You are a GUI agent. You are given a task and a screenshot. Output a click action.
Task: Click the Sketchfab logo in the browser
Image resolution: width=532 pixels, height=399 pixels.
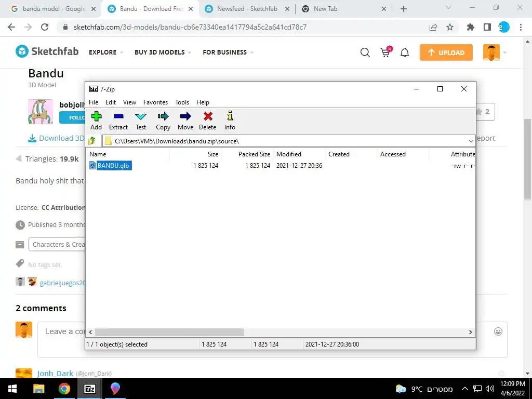pos(47,51)
